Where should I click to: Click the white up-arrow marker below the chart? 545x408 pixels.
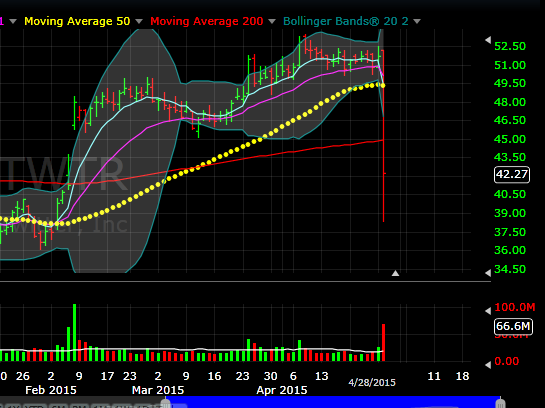(x=395, y=273)
